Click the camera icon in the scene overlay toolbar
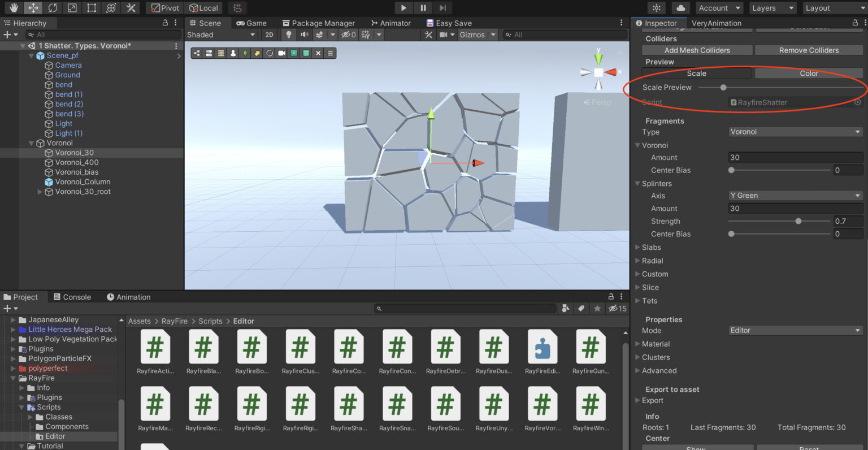This screenshot has width=868, height=450. click(x=282, y=53)
